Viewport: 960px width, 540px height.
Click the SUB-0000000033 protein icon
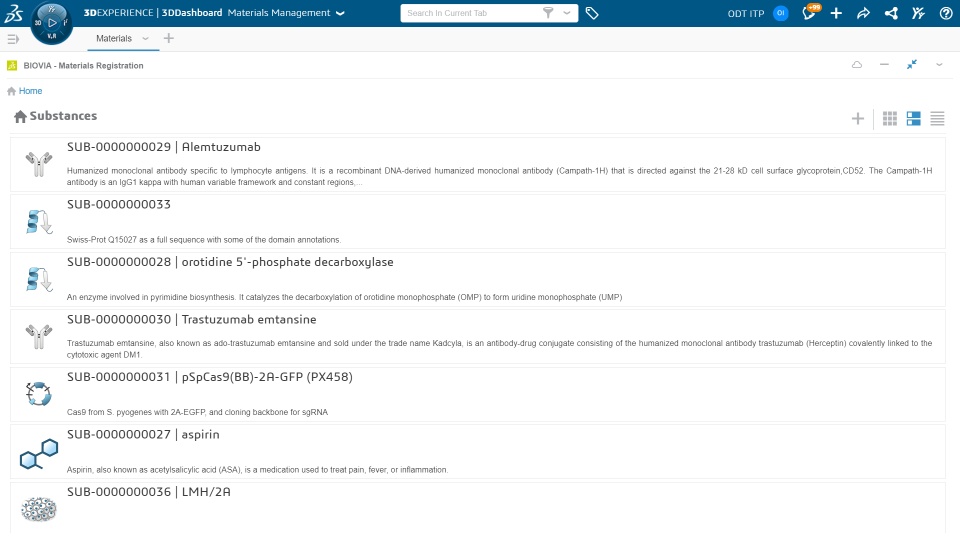point(39,222)
